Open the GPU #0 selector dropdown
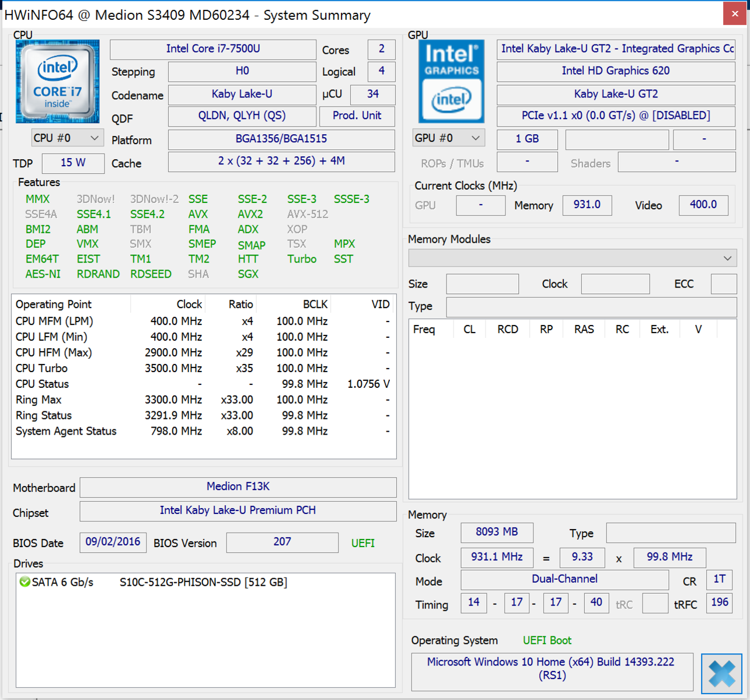750x700 pixels. tap(448, 138)
